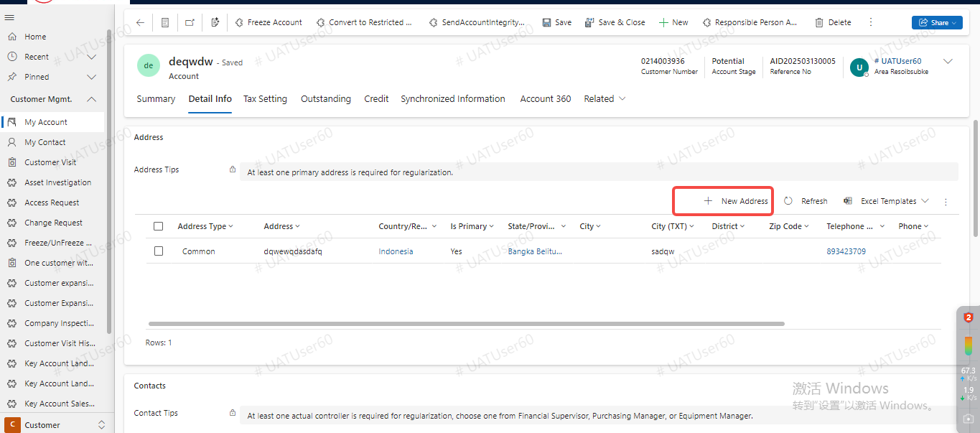Open the Country/Re... column header menu
This screenshot has width=980, height=433.
click(407, 226)
